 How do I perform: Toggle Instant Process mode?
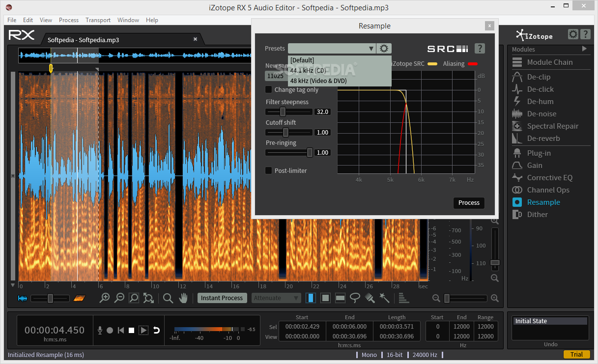[222, 298]
